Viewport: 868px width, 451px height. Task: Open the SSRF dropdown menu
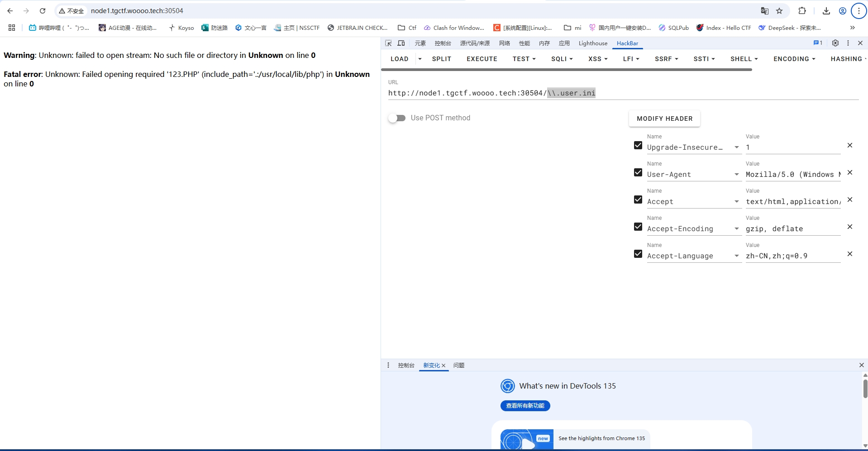667,59
